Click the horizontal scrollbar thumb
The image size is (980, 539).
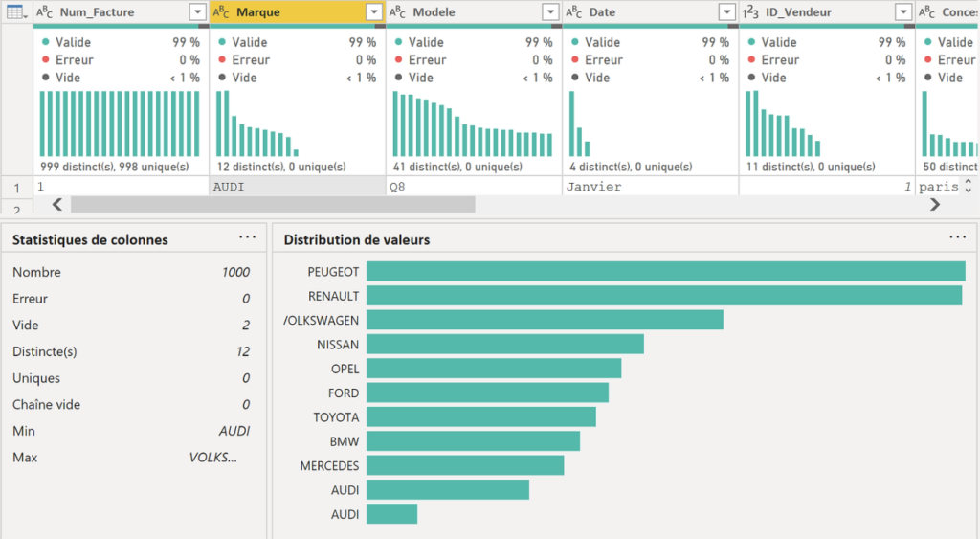[x=273, y=205]
